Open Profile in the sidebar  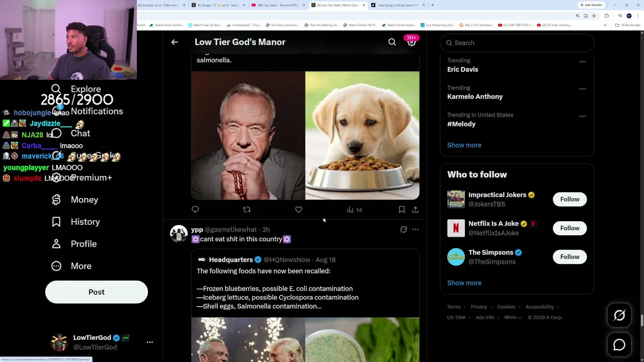[74, 244]
